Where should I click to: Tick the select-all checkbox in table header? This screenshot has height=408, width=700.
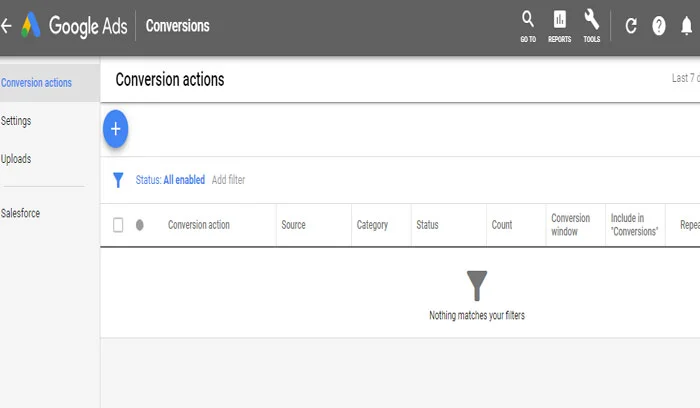point(118,225)
